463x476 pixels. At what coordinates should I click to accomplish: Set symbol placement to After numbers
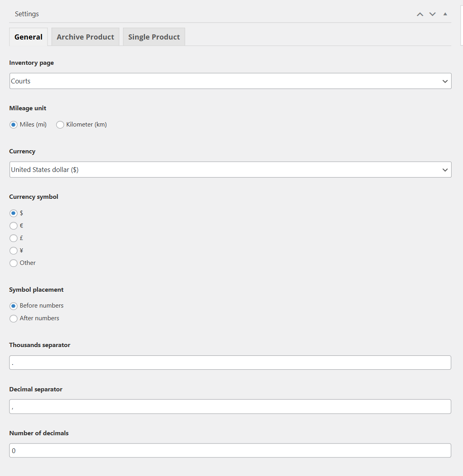tap(13, 318)
